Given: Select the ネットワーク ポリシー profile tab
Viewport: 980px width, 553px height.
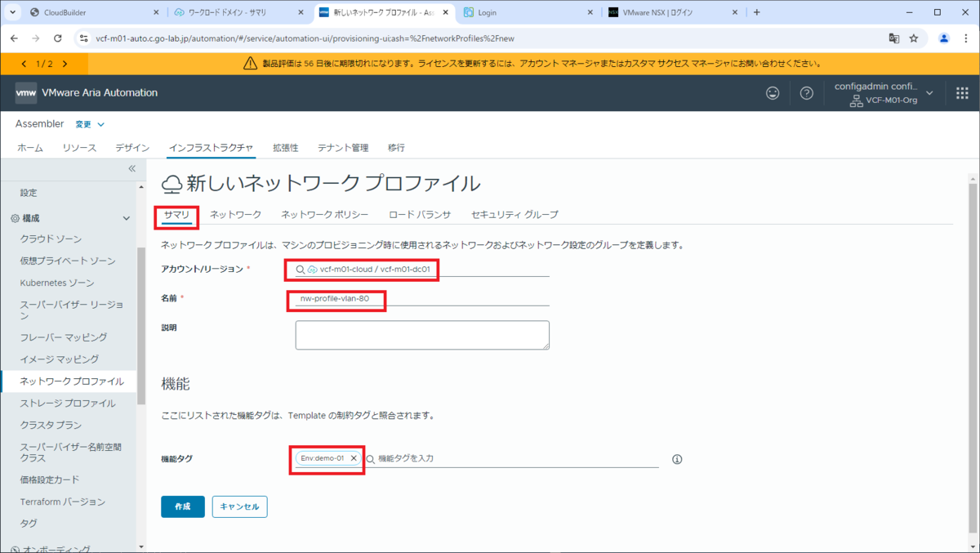Looking at the screenshot, I should pyautogui.click(x=325, y=214).
